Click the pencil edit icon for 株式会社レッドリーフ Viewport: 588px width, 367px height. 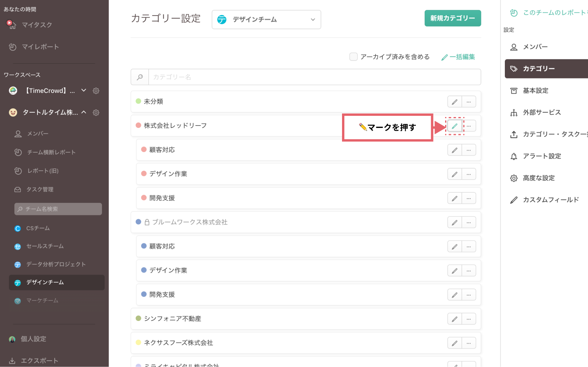[x=454, y=126]
